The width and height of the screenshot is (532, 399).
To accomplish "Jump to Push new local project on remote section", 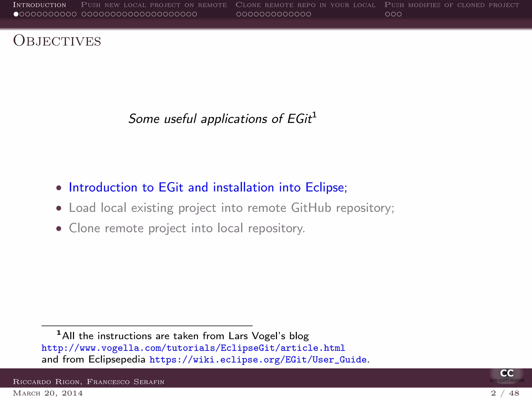I will pos(154,5).
